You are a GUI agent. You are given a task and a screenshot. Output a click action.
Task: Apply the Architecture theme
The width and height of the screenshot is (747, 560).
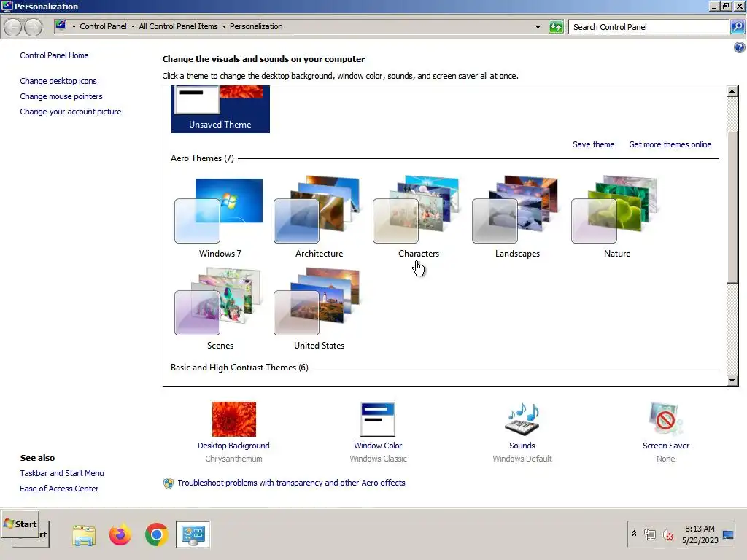click(x=319, y=218)
